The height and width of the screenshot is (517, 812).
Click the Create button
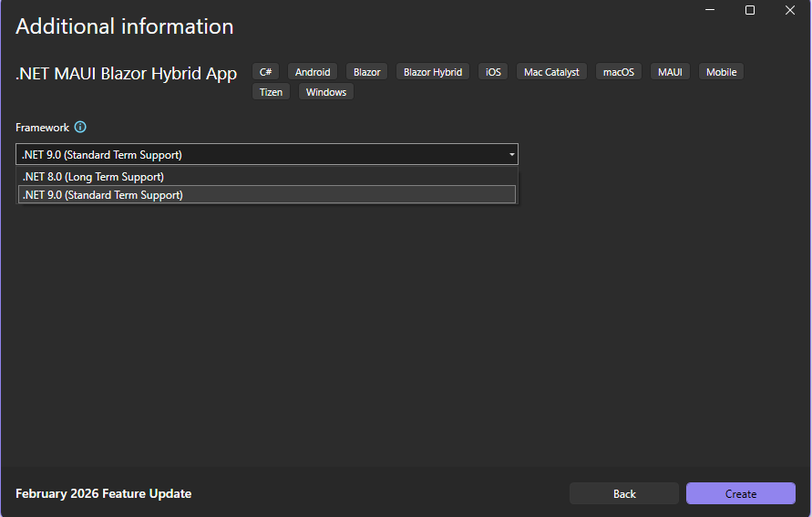click(741, 493)
